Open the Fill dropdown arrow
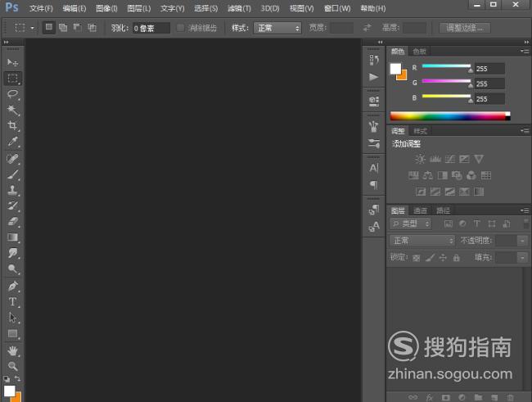Image resolution: width=532 pixels, height=402 pixels. pyautogui.click(x=522, y=258)
